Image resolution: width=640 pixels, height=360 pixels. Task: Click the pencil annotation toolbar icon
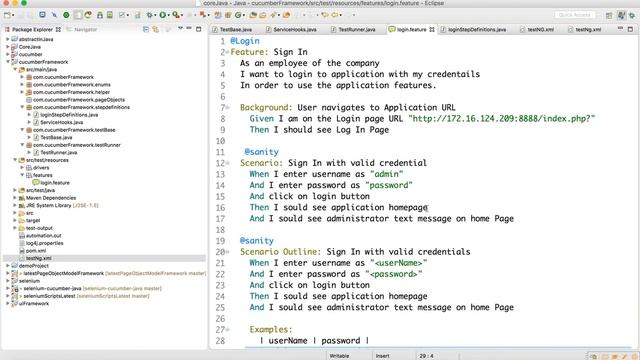(273, 15)
